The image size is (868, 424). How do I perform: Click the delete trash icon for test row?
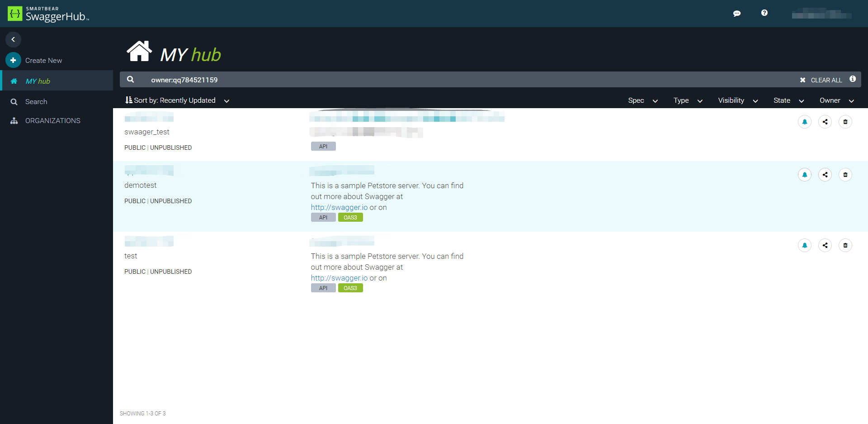tap(845, 245)
